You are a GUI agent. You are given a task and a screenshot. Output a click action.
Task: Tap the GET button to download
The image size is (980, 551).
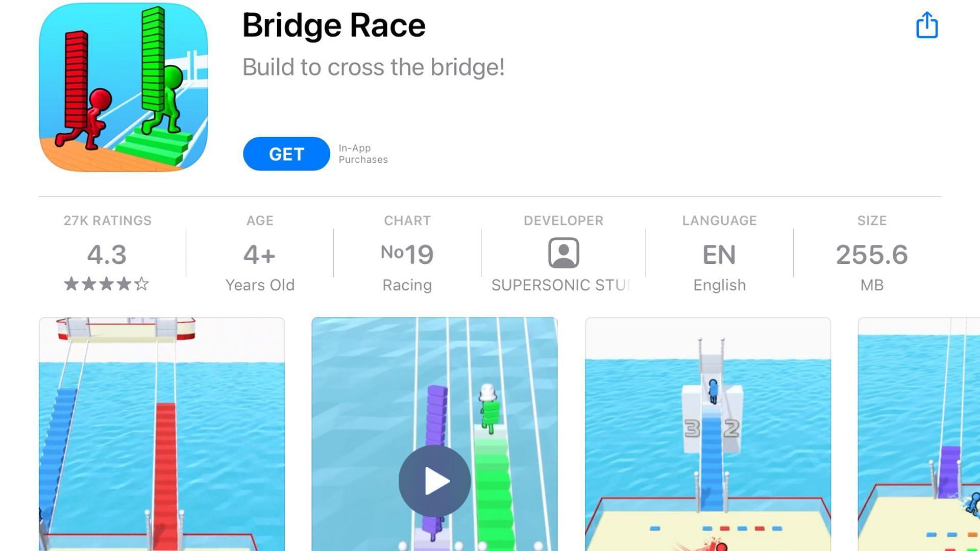click(x=287, y=154)
